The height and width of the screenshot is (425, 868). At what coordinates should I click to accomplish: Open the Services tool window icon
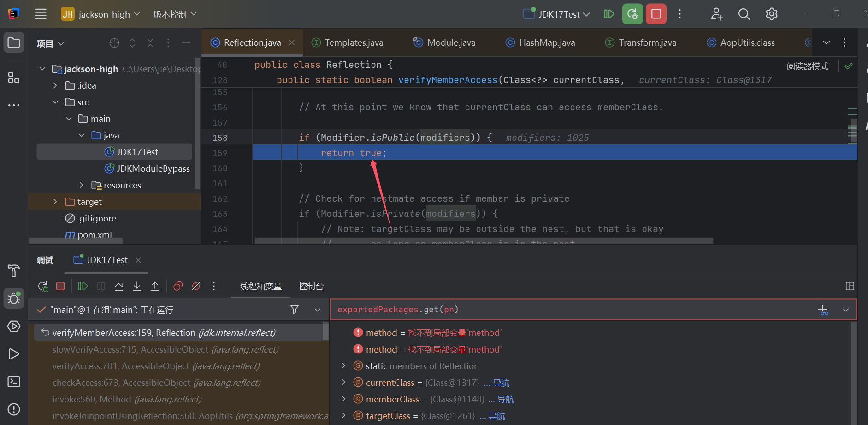(14, 326)
